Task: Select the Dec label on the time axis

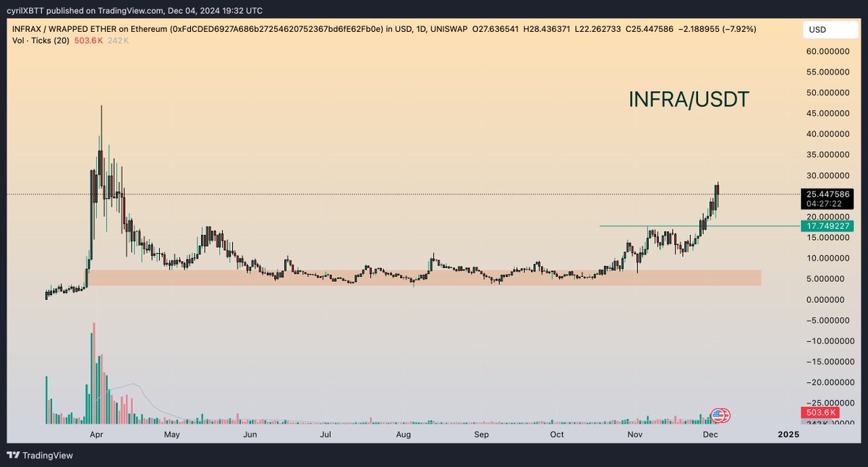Action: tap(710, 434)
